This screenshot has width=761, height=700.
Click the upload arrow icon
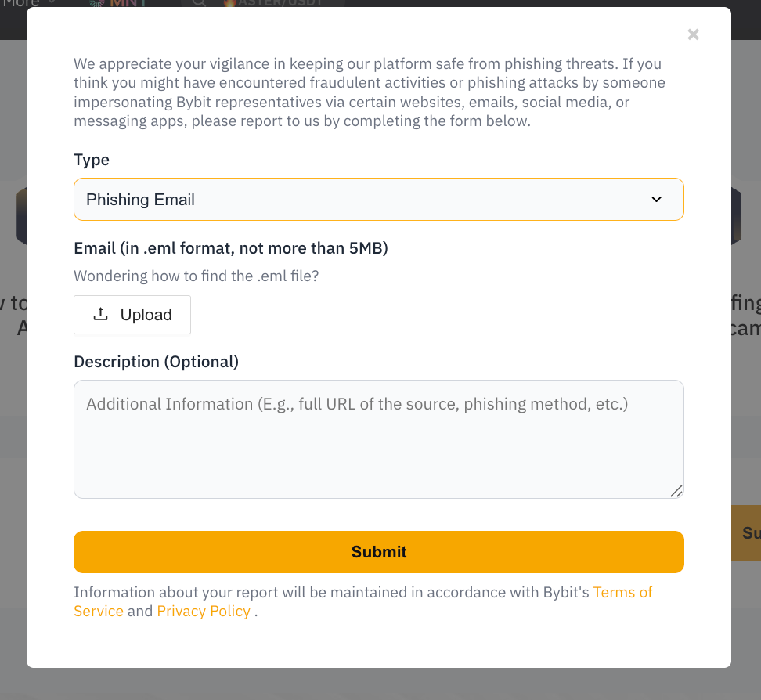click(100, 315)
